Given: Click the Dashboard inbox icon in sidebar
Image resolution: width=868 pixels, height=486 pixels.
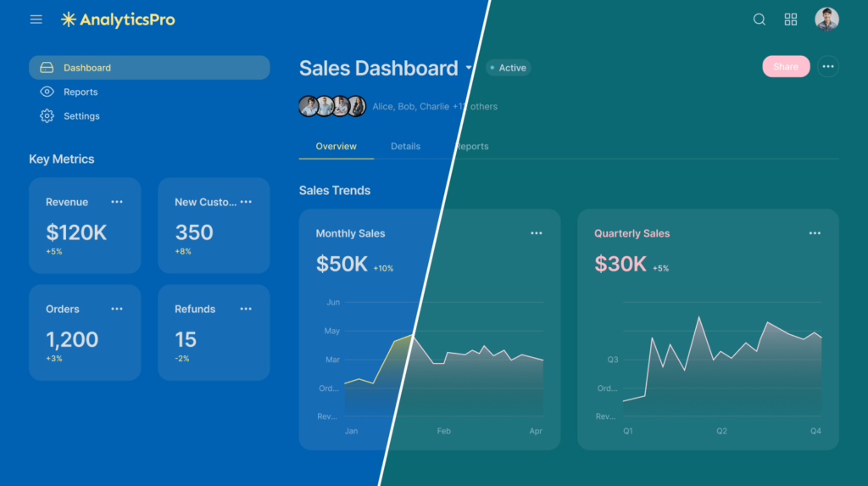Looking at the screenshot, I should click(47, 68).
